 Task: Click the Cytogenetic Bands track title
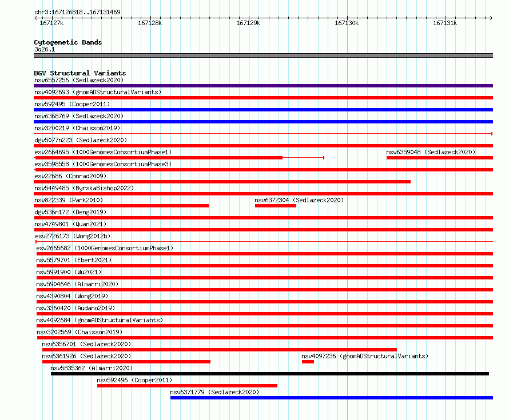(x=68, y=42)
